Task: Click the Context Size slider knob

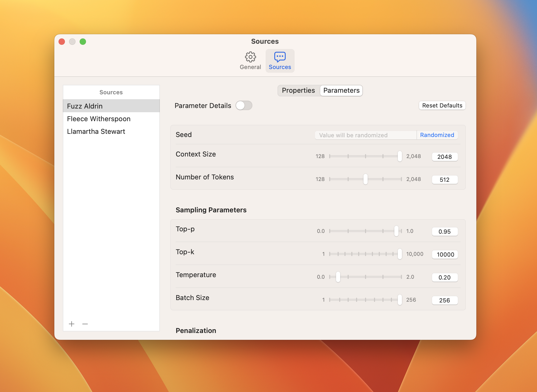Action: [400, 156]
